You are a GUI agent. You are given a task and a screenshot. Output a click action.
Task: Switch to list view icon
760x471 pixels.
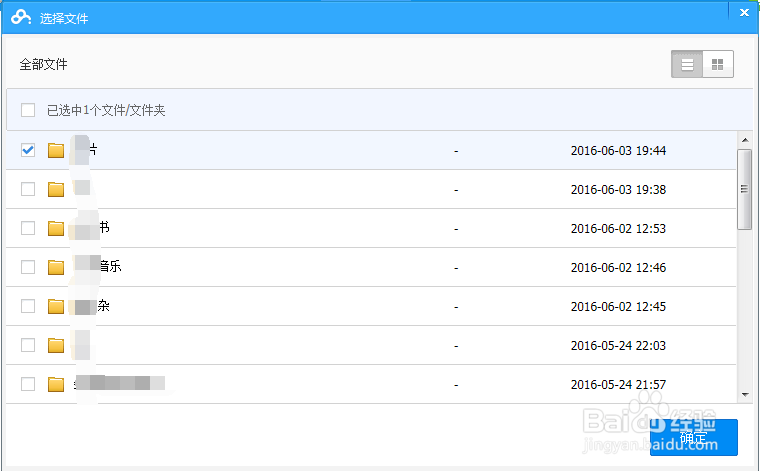pos(687,64)
